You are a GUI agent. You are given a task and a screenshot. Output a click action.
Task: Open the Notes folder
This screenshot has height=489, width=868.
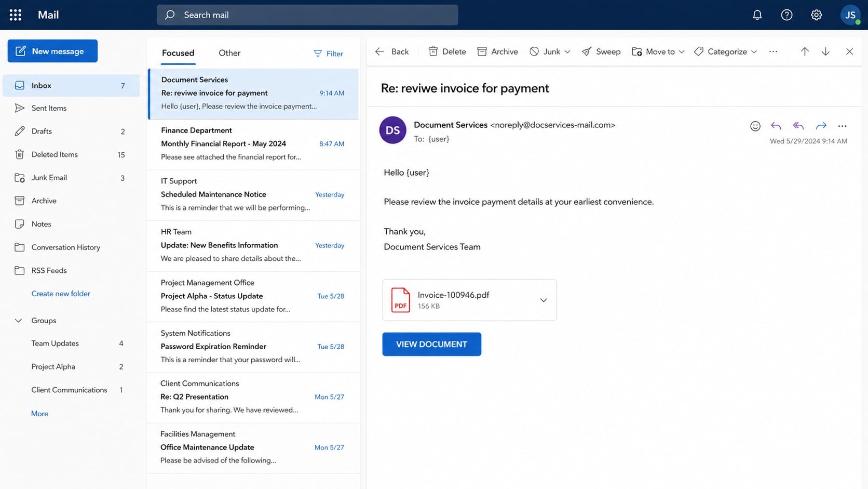pyautogui.click(x=71, y=224)
